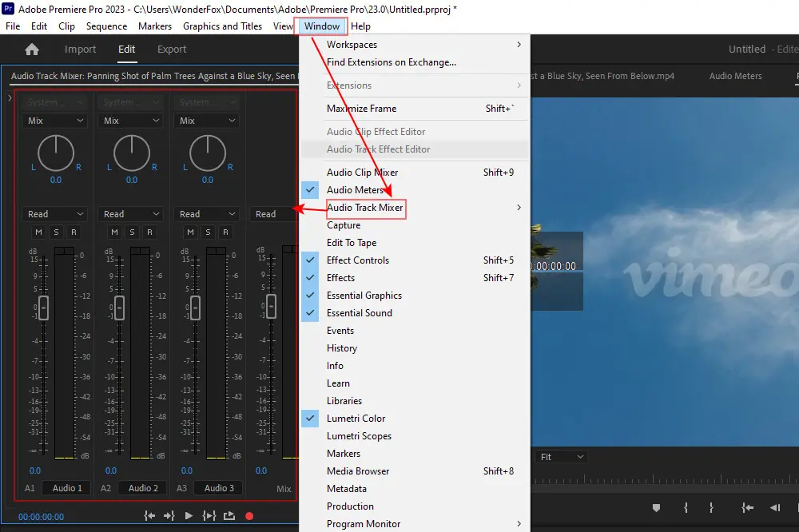
Task: Mute track Audio 1 with M
Action: (x=38, y=232)
